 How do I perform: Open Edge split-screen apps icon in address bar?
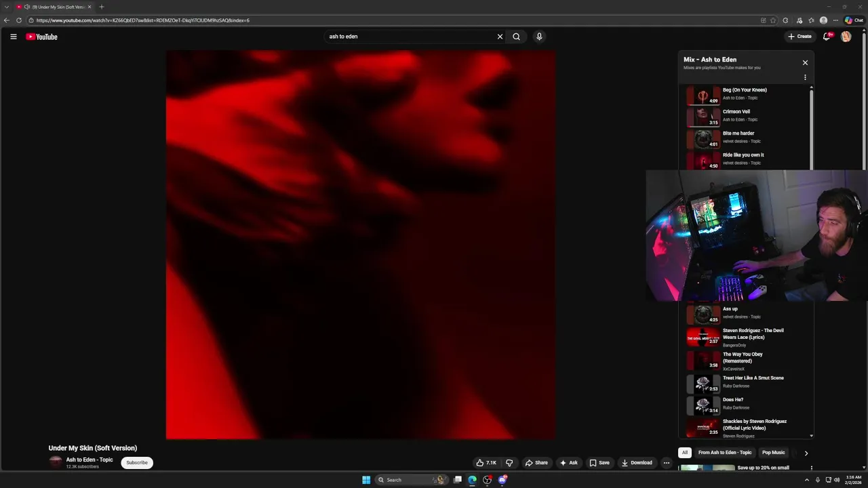763,20
